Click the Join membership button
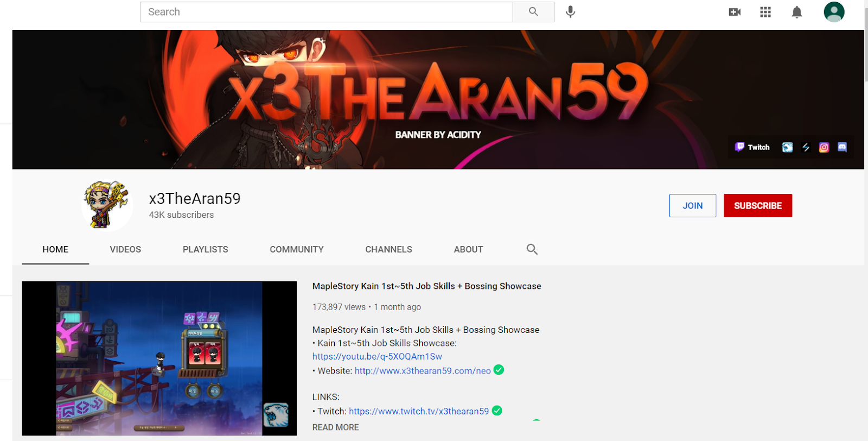The image size is (868, 441). click(x=693, y=206)
